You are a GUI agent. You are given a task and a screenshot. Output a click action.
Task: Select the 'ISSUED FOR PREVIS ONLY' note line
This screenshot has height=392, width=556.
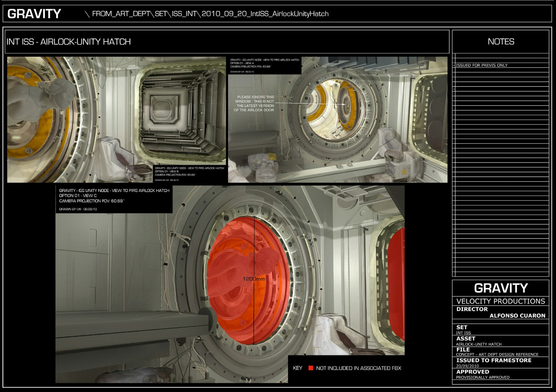[x=482, y=65]
